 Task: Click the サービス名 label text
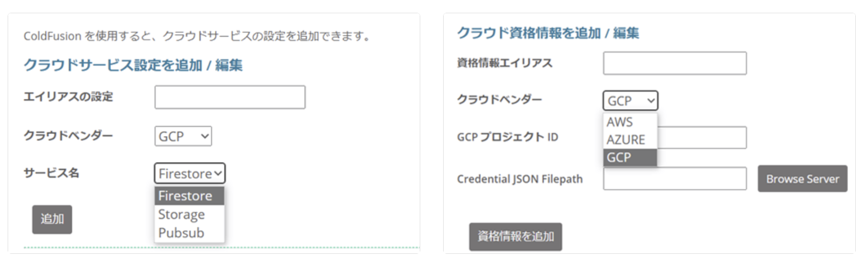51,173
